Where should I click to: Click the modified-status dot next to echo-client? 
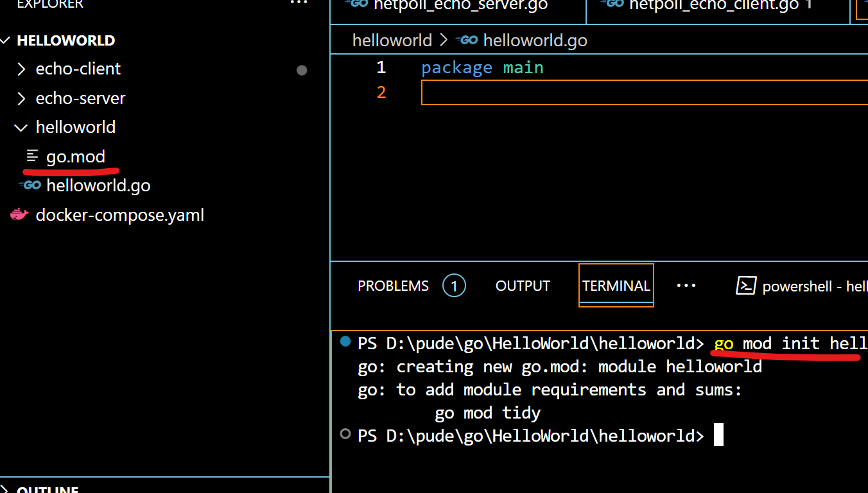click(302, 70)
